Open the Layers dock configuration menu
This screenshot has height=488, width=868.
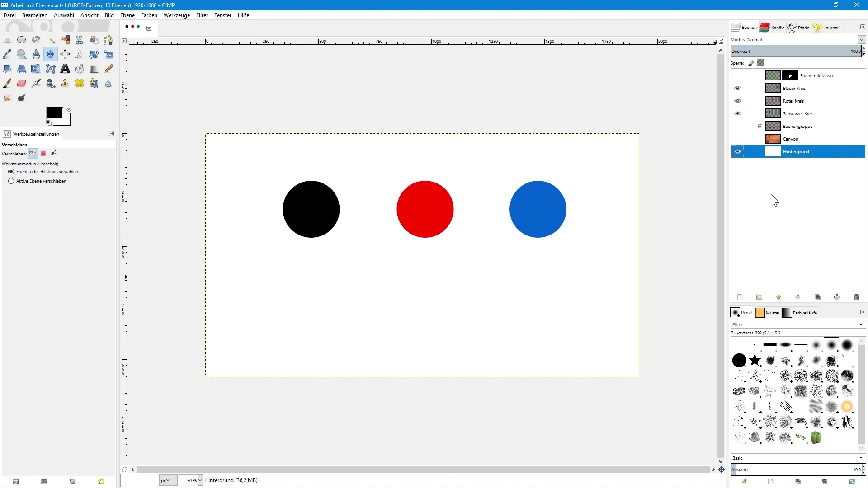point(863,27)
